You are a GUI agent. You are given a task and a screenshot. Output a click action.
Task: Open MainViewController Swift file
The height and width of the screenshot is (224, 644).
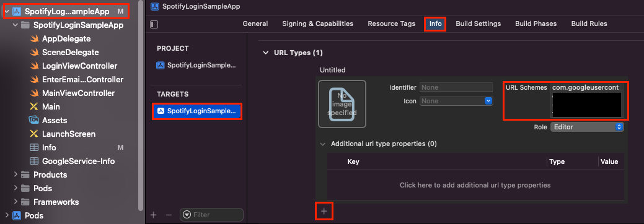point(79,93)
